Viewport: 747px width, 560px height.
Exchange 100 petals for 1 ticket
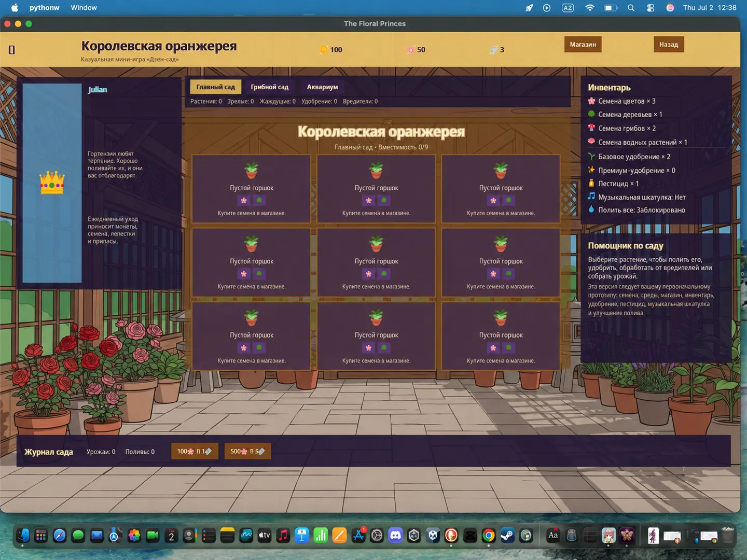[195, 452]
